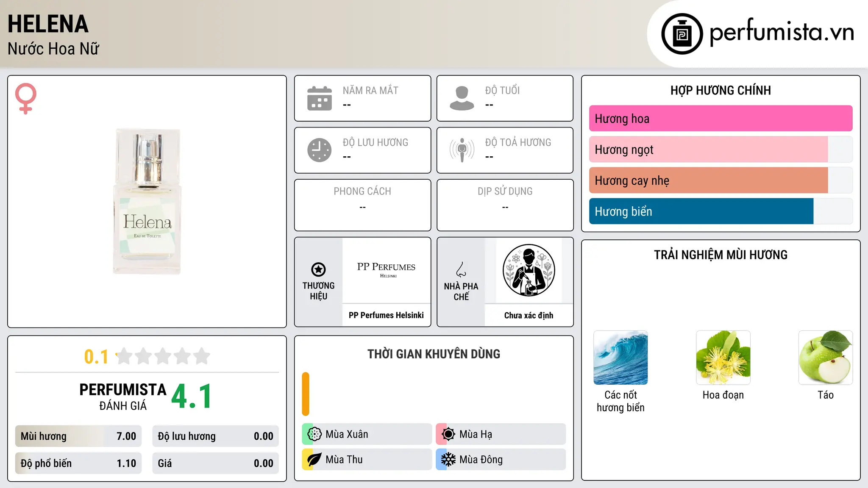Open the green apple Táo image
This screenshot has height=488, width=868.
[826, 358]
